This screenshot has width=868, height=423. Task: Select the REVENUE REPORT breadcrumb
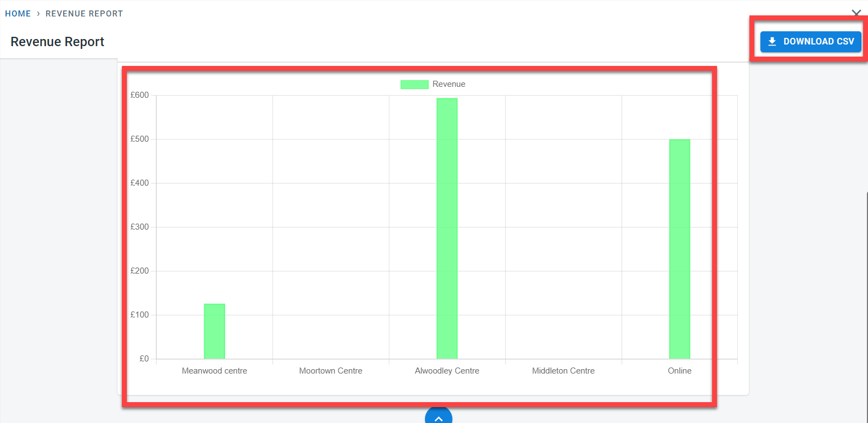pos(84,14)
